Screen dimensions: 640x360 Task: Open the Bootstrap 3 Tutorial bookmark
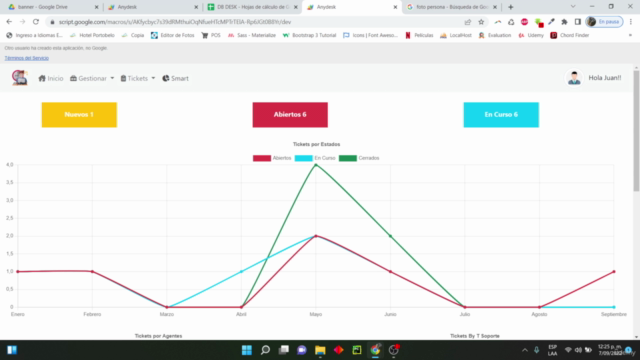click(309, 36)
